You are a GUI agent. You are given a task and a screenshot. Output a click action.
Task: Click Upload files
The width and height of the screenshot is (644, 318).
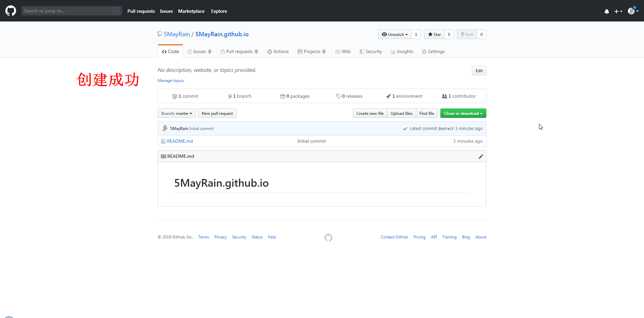pos(401,113)
